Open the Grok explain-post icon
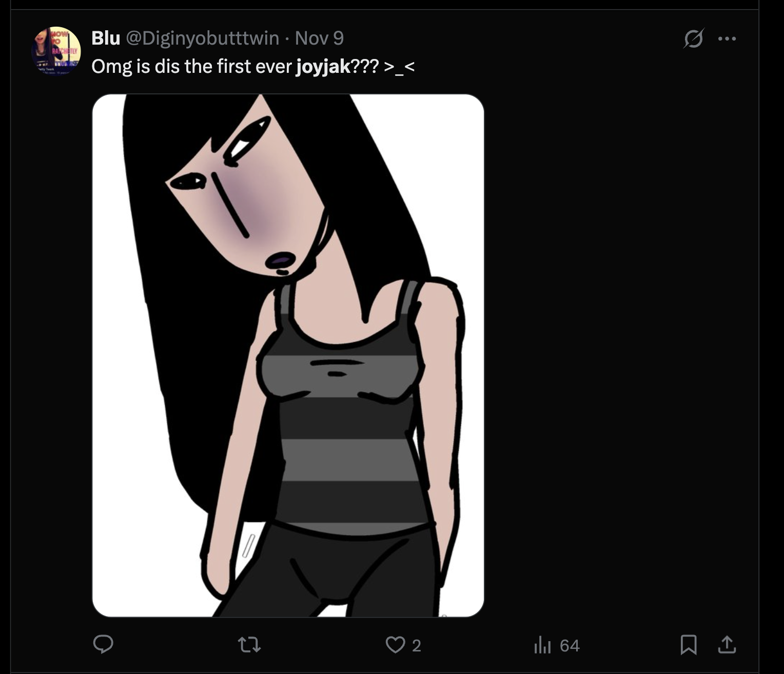Image resolution: width=784 pixels, height=674 pixels. point(693,38)
